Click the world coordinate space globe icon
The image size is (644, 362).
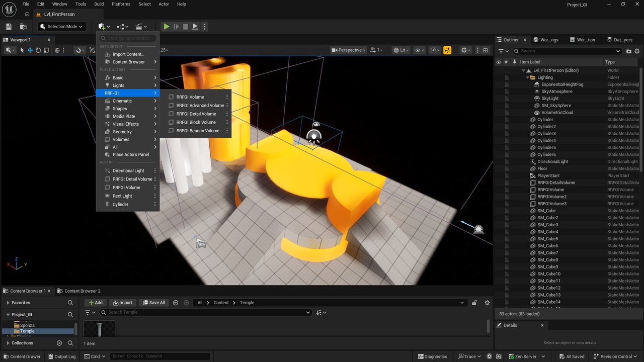coord(57,50)
